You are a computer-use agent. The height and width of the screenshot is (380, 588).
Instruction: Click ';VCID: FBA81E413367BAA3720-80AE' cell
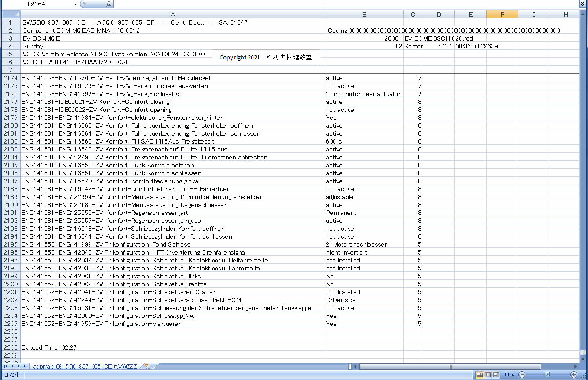pyautogui.click(x=173, y=62)
